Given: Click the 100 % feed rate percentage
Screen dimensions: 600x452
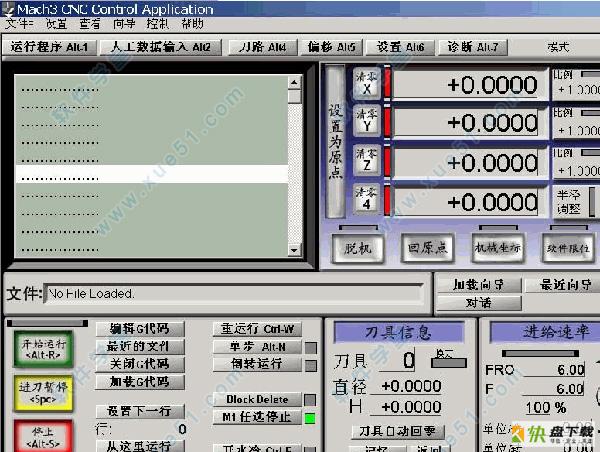Looking at the screenshot, I should 546,408.
